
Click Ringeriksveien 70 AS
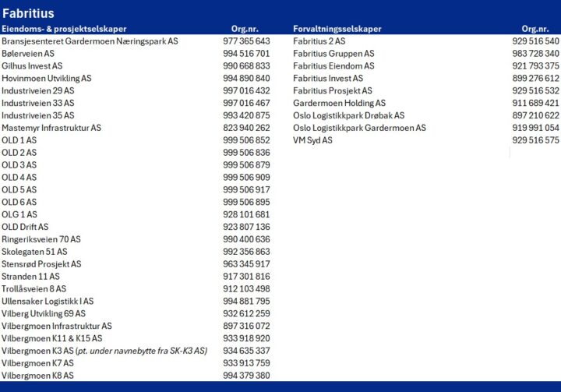41,239
